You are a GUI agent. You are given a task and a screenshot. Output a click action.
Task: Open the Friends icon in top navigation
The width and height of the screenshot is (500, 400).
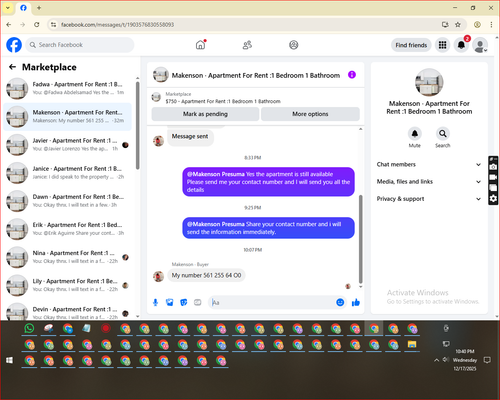pyautogui.click(x=247, y=45)
